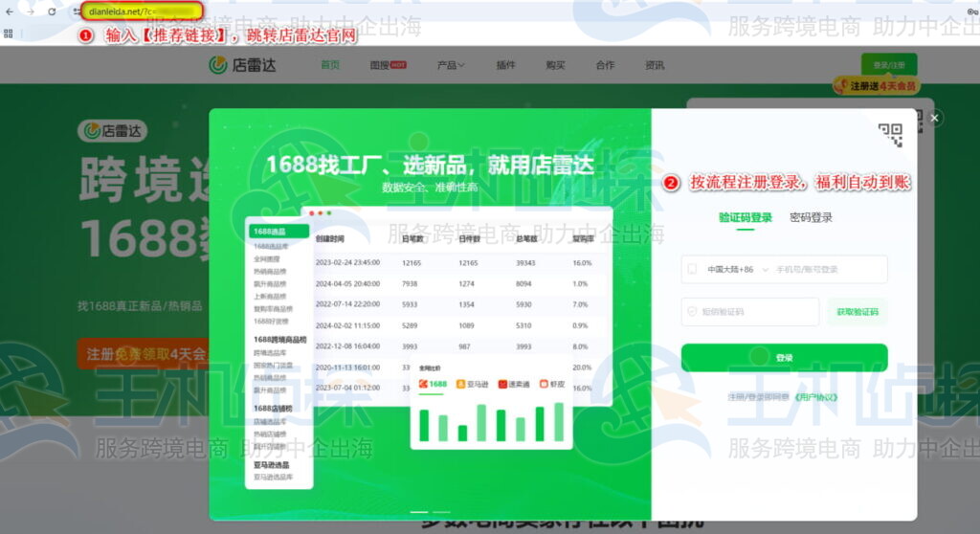Click the second carousel indicator dash
Screen dimensions: 980x534
441,512
